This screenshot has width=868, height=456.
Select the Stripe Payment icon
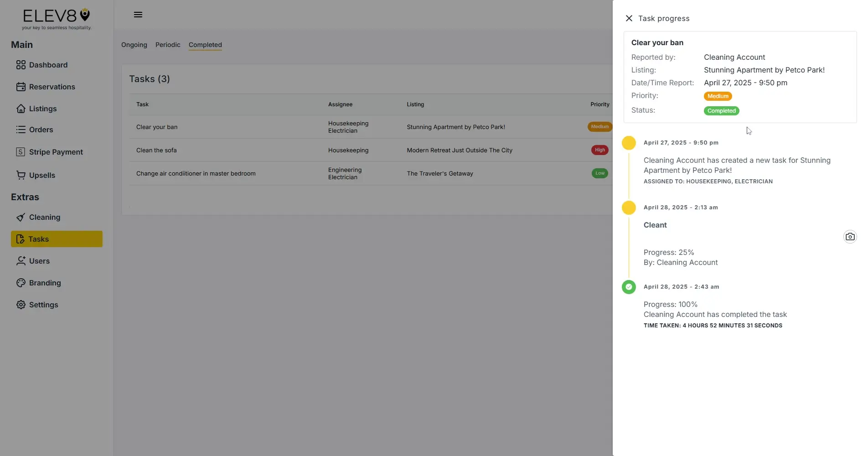coord(21,151)
